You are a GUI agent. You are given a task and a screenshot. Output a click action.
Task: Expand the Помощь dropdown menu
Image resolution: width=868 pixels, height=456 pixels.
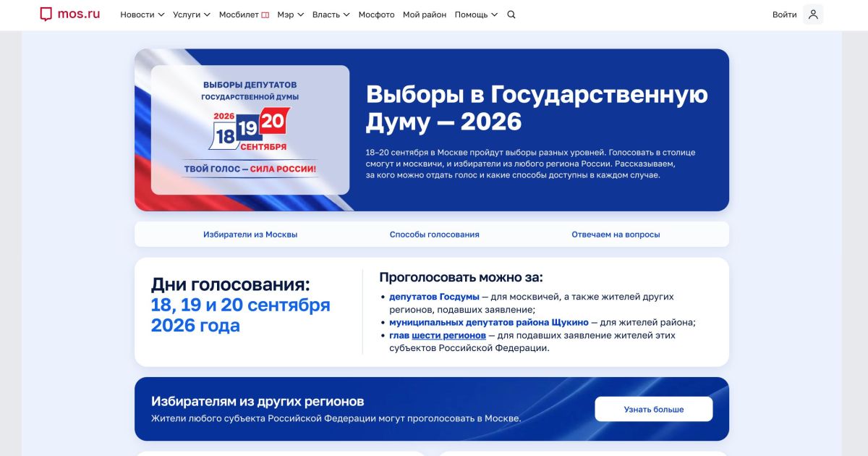[476, 14]
